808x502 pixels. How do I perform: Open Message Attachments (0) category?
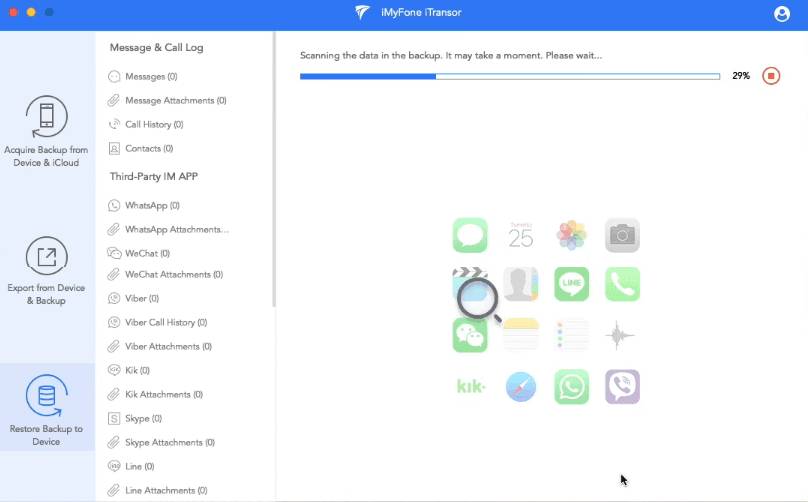coord(167,101)
